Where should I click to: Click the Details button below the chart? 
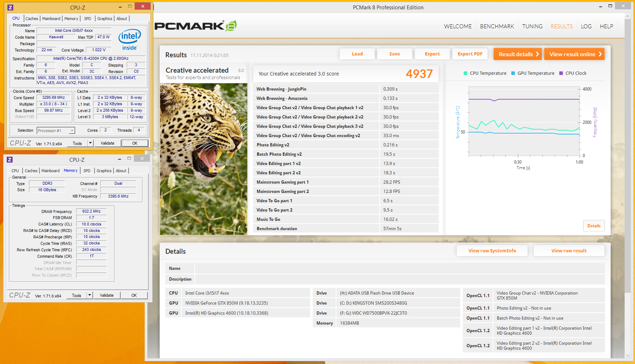[594, 226]
